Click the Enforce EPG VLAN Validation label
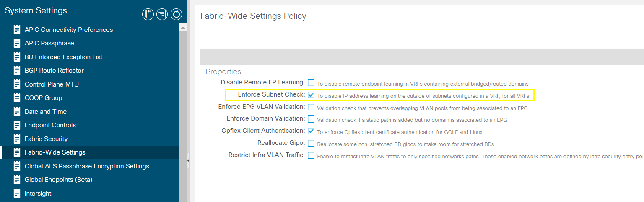Viewport: 644px width, 202px height. [262, 107]
